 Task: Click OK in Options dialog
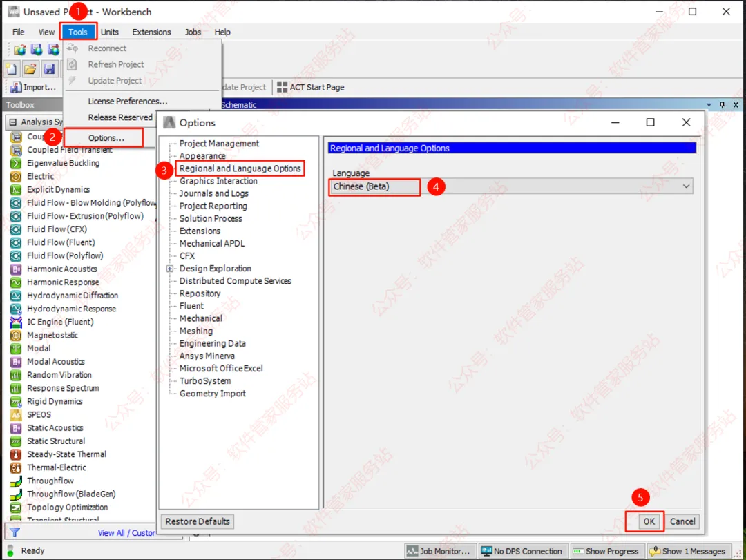(x=649, y=521)
